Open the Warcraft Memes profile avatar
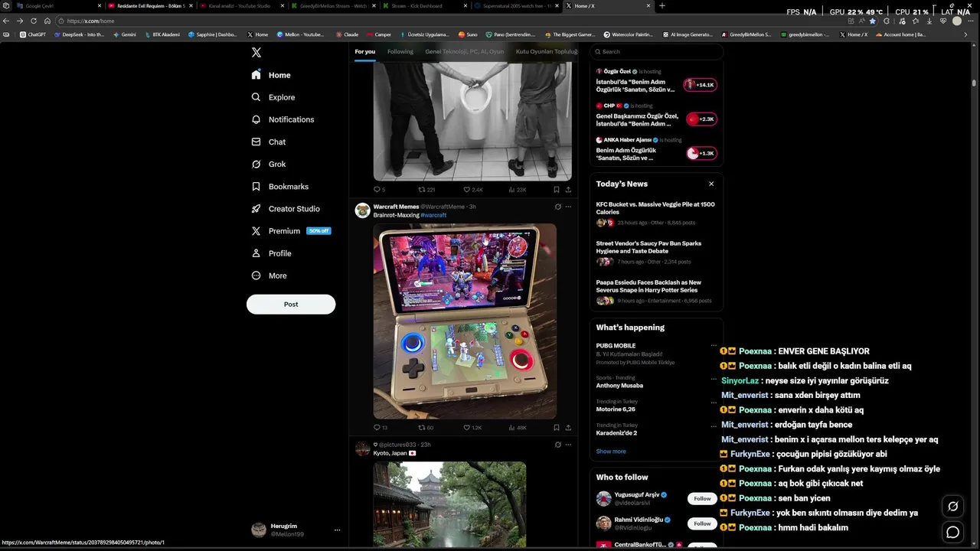The height and width of the screenshot is (551, 980). [362, 210]
